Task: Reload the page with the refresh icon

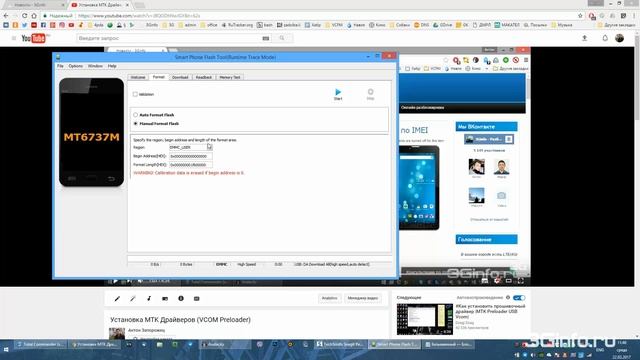Action: tap(24, 16)
